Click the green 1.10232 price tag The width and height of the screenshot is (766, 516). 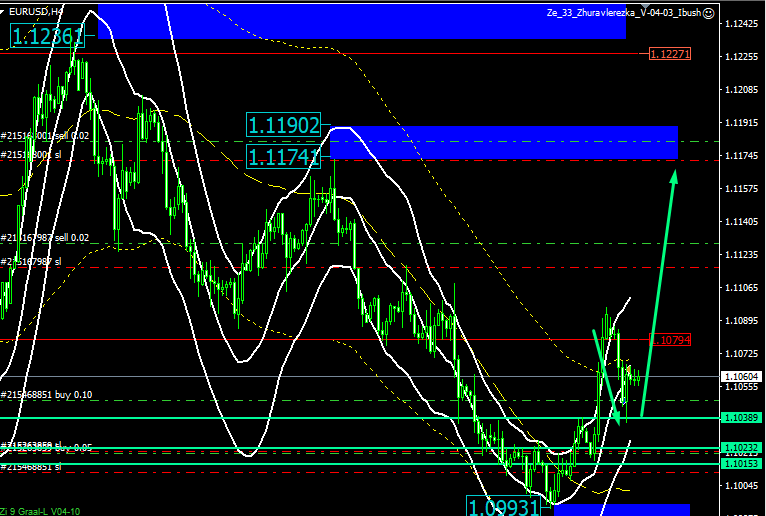point(741,448)
